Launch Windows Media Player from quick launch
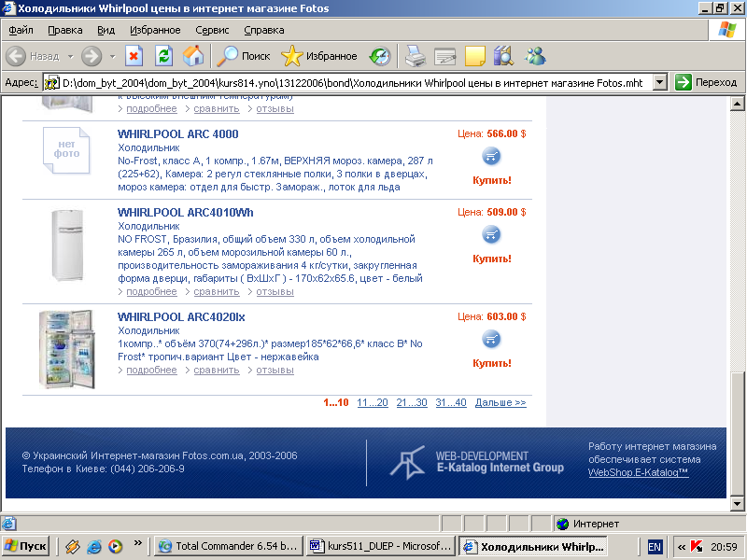747x560 pixels. point(115,546)
